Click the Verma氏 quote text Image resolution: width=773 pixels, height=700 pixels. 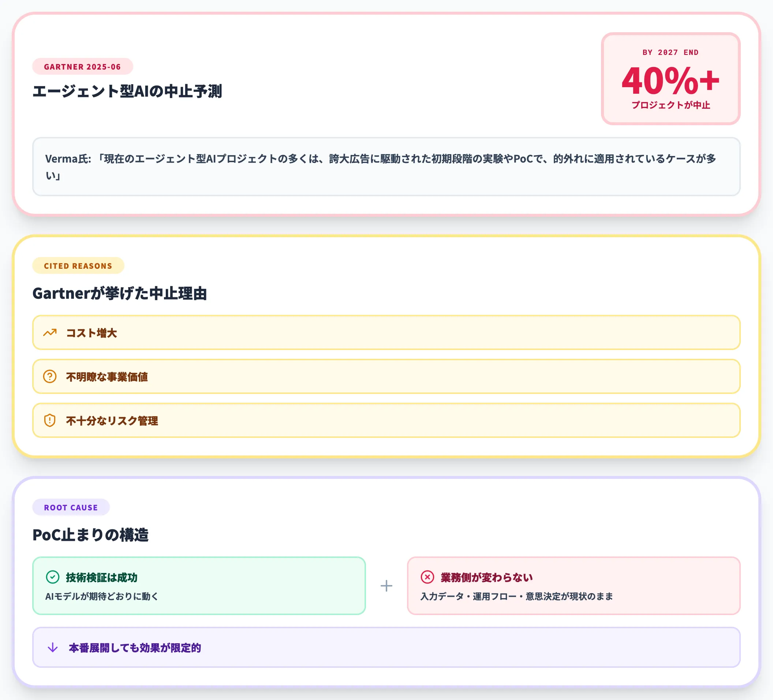point(381,167)
